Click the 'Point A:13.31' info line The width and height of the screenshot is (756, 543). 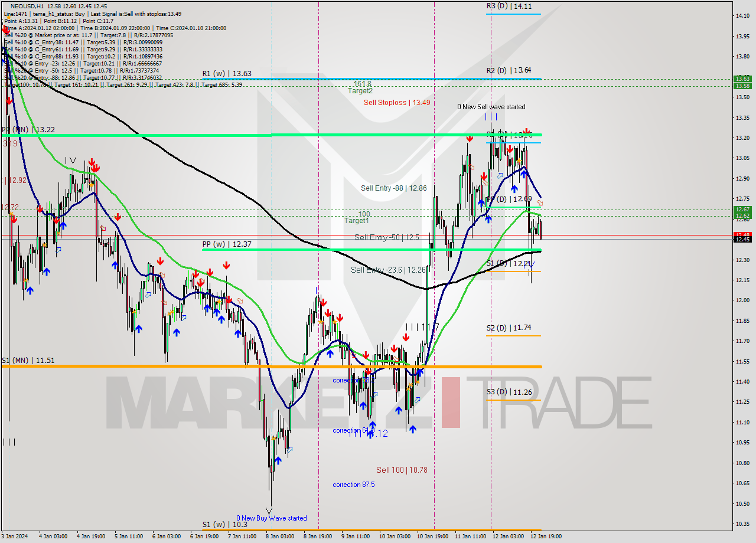click(21, 21)
